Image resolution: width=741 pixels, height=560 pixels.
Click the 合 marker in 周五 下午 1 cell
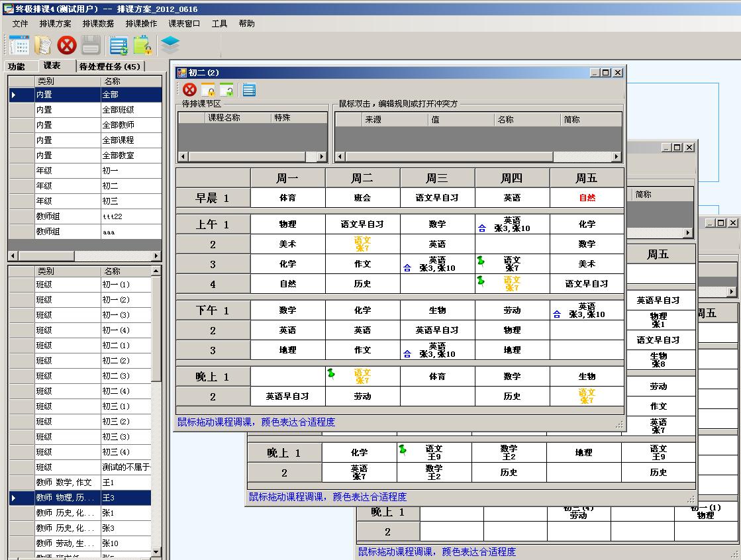click(557, 314)
